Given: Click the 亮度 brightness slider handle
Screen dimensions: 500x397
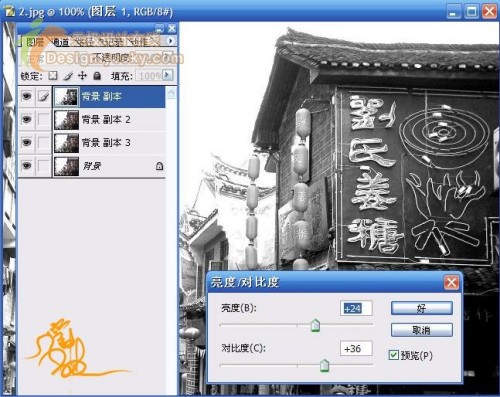Looking at the screenshot, I should 315,325.
